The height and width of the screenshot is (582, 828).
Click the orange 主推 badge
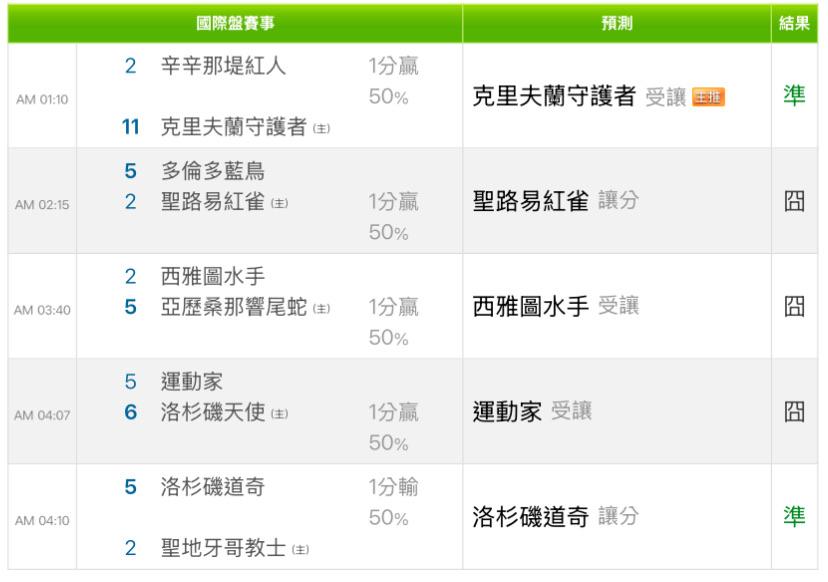point(708,97)
